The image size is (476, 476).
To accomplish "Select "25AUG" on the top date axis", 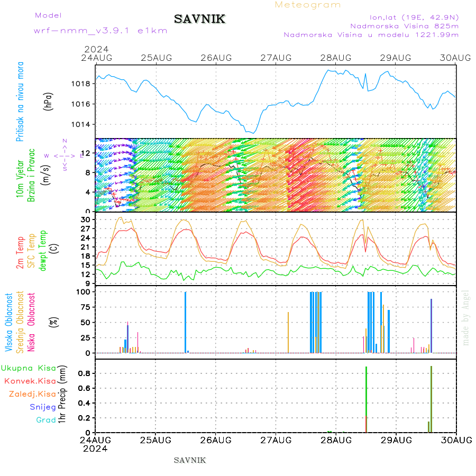I will [157, 58].
